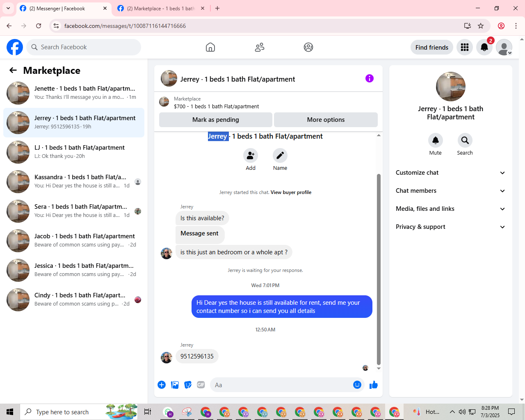Open account profile avatar menu
Viewport: 525px width, 420px height.
504,47
